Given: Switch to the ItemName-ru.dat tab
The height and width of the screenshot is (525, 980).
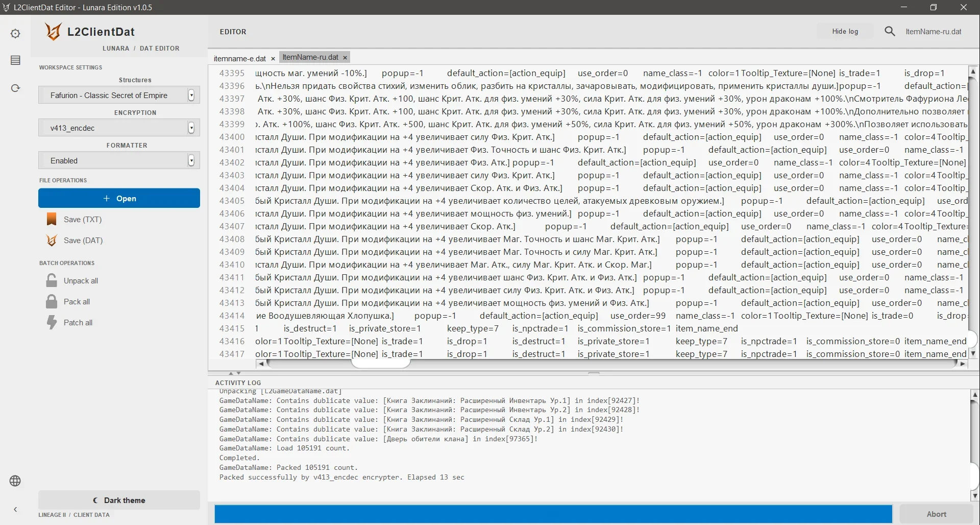Looking at the screenshot, I should point(310,57).
